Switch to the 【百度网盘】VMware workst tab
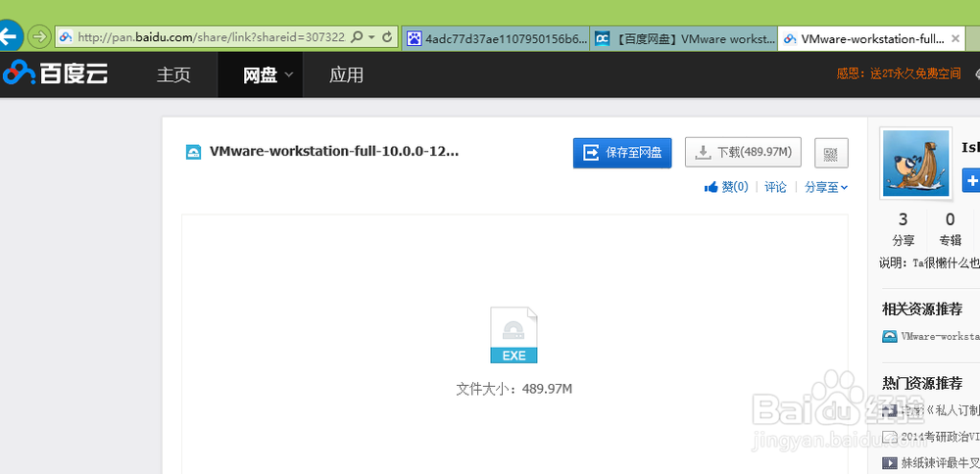This screenshot has height=474, width=980. click(x=684, y=39)
